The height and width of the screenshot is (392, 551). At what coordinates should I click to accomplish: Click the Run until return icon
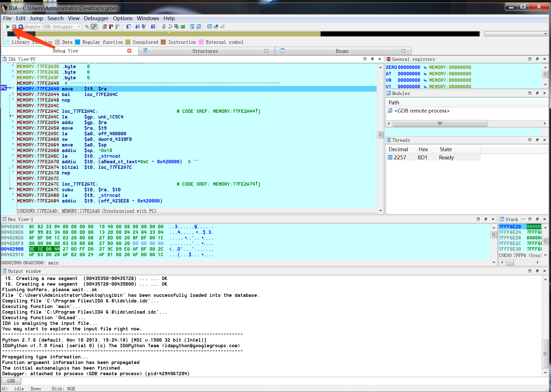[x=177, y=27]
